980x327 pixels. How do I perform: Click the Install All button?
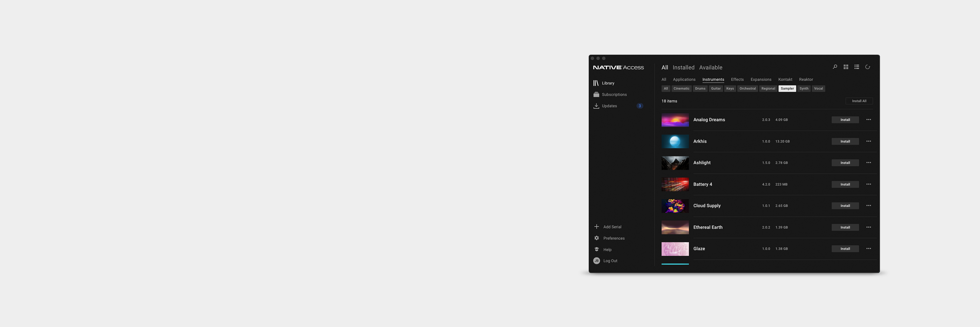(x=859, y=101)
